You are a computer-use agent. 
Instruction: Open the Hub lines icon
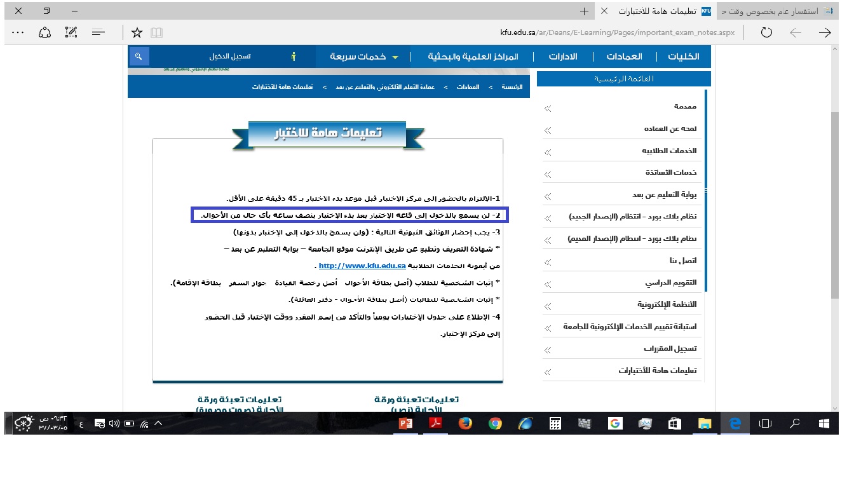(x=98, y=32)
